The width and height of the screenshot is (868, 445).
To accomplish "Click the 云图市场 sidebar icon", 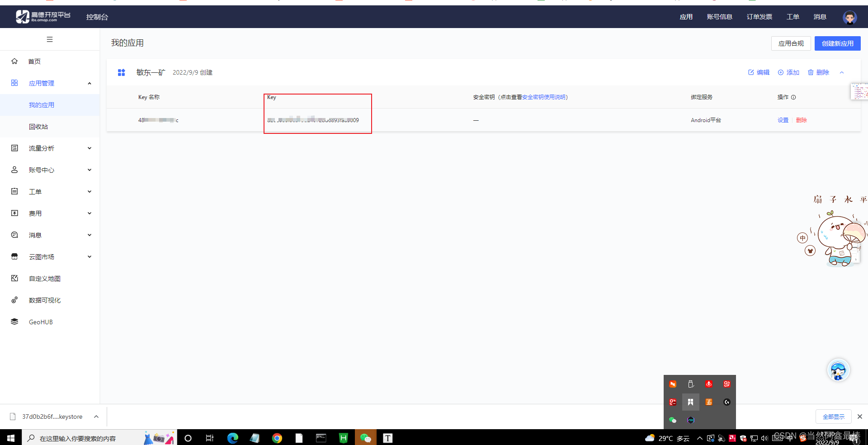I will point(14,256).
